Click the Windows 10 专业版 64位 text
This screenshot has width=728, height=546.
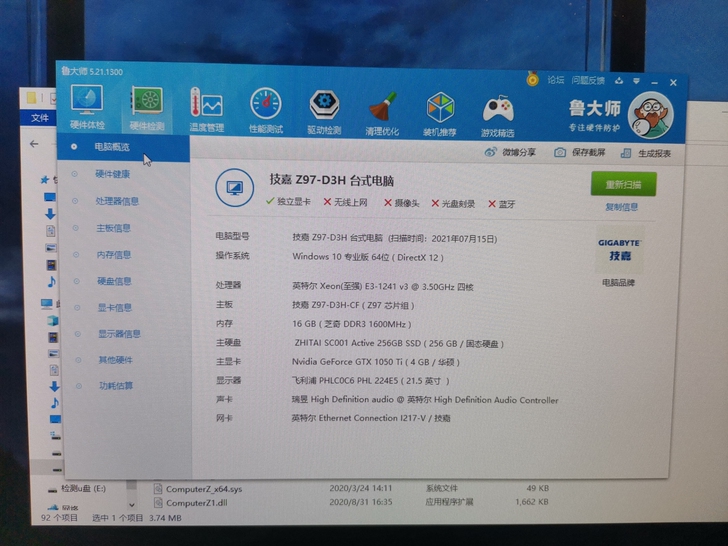[x=368, y=257]
